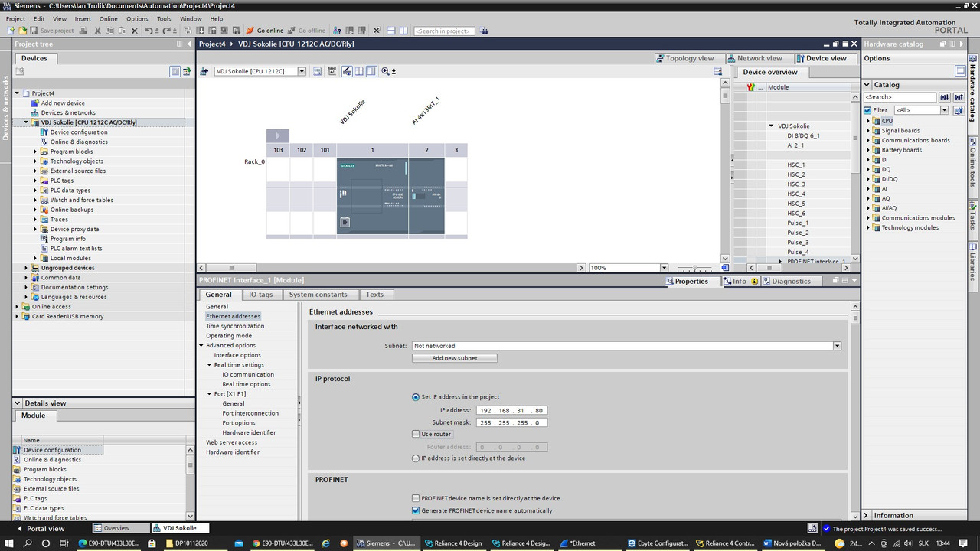Open the IO tags tab
This screenshot has height=551, width=980.
point(260,295)
